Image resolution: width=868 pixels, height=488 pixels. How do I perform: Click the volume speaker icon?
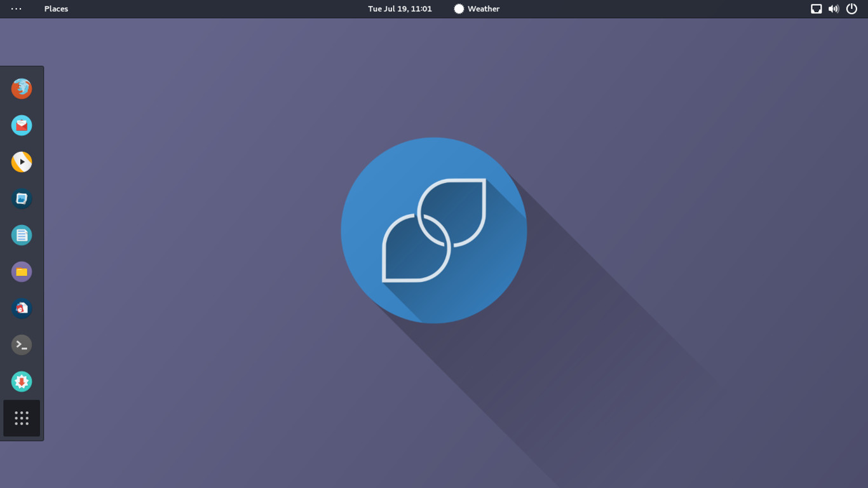(x=834, y=9)
